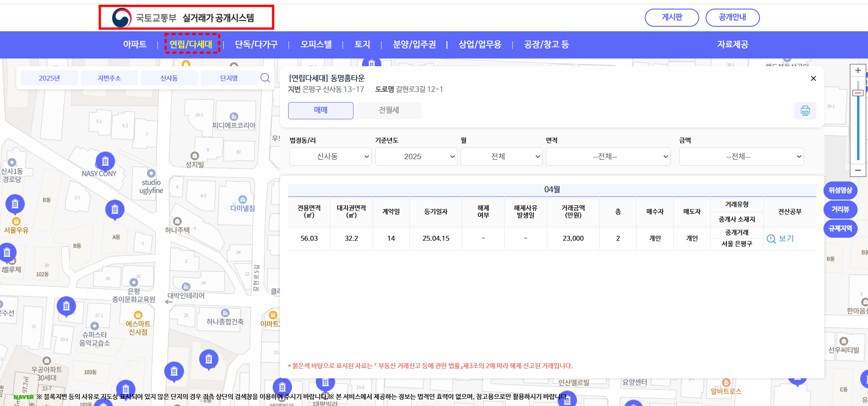This screenshot has height=406, width=868.
Task: Open the 아파트 menu
Action: coord(135,44)
